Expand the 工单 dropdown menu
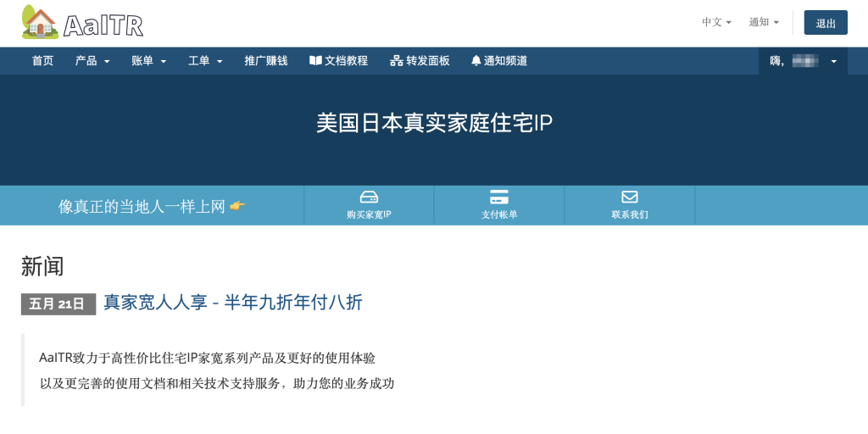Image resolution: width=868 pixels, height=434 pixels. tap(205, 61)
